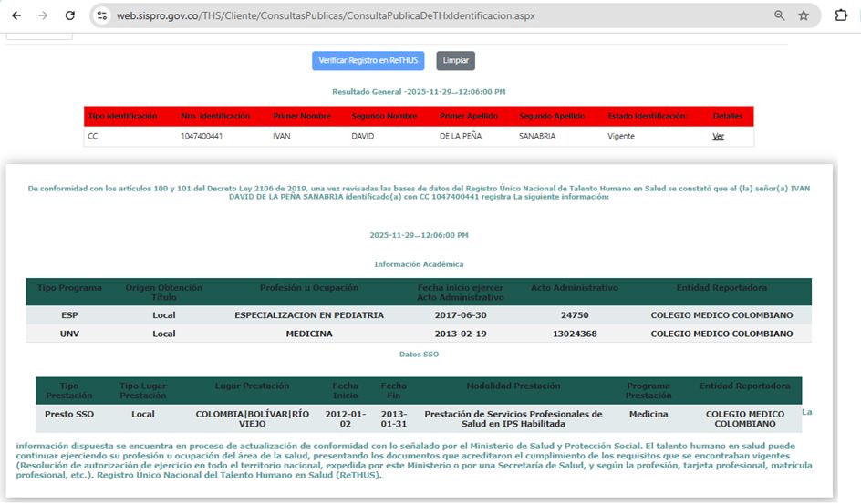
Task: Reload the current page
Action: click(x=70, y=15)
